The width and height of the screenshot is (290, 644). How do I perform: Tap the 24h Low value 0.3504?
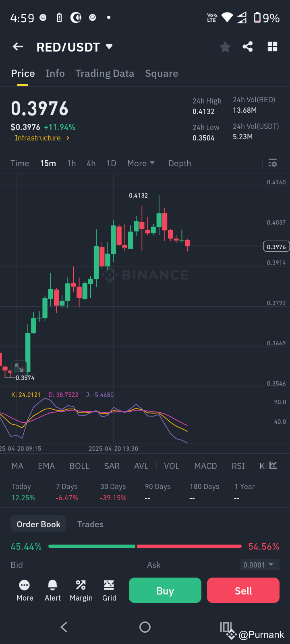203,138
